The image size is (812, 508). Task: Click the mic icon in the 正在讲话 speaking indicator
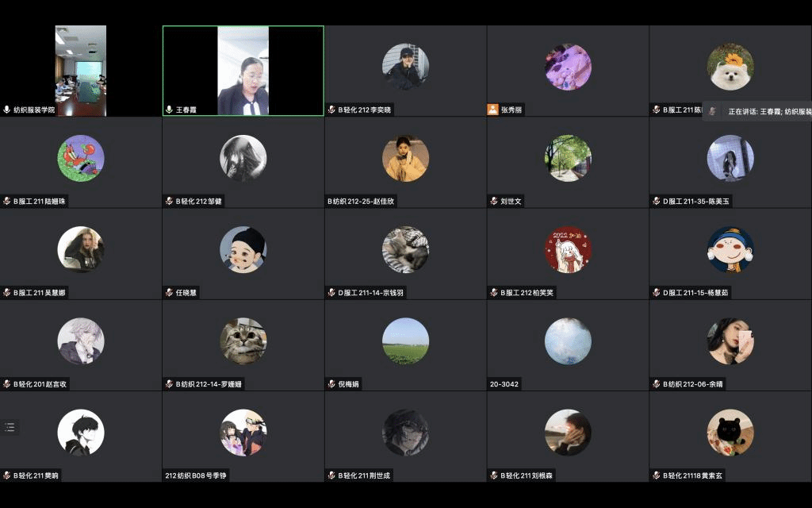[x=713, y=111]
